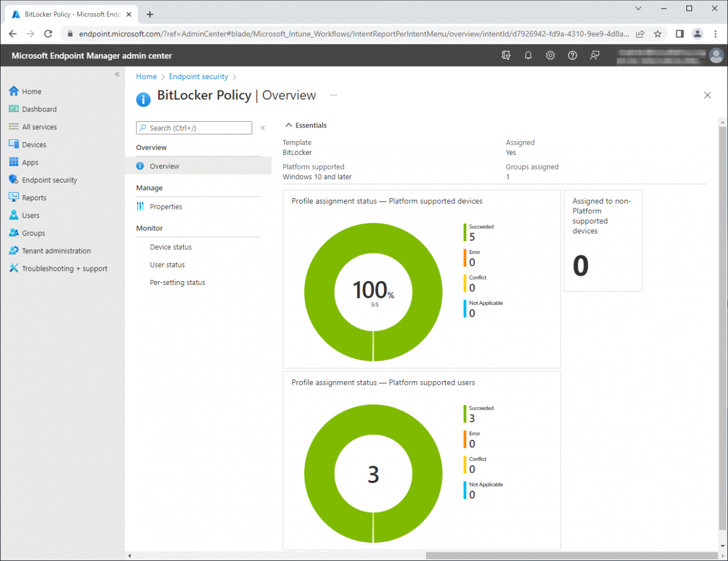Collapse the policy blade menu
This screenshot has height=561, width=728.
pos(263,128)
